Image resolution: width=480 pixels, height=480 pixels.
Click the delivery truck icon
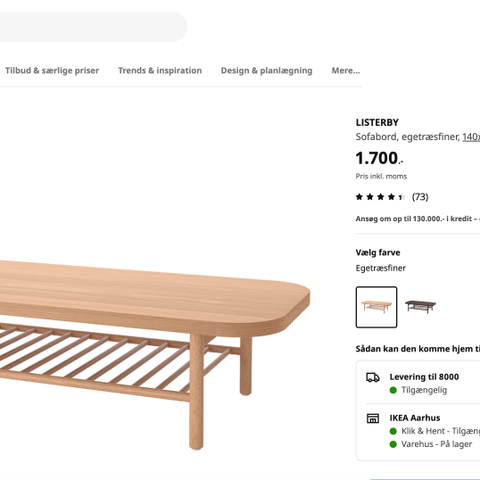click(x=373, y=378)
